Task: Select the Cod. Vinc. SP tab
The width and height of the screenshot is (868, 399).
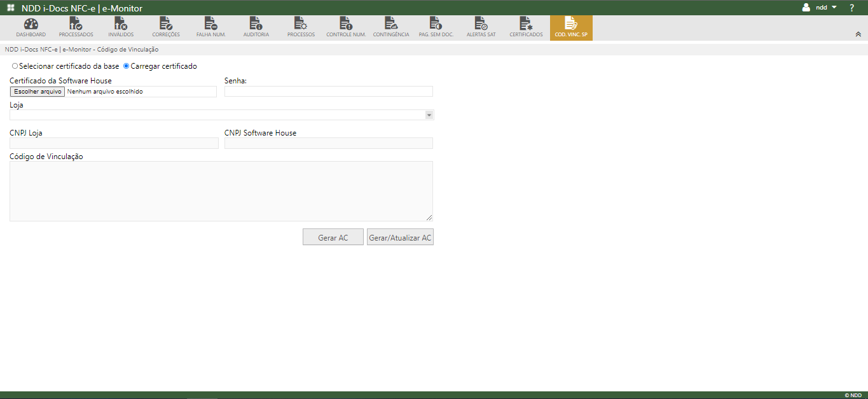Action: coord(571,28)
